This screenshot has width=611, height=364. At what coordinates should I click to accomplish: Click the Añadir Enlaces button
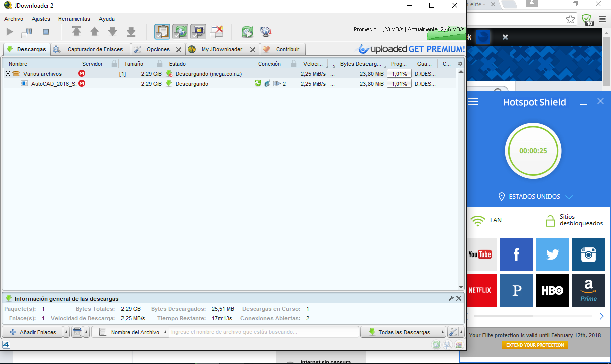[33, 332]
